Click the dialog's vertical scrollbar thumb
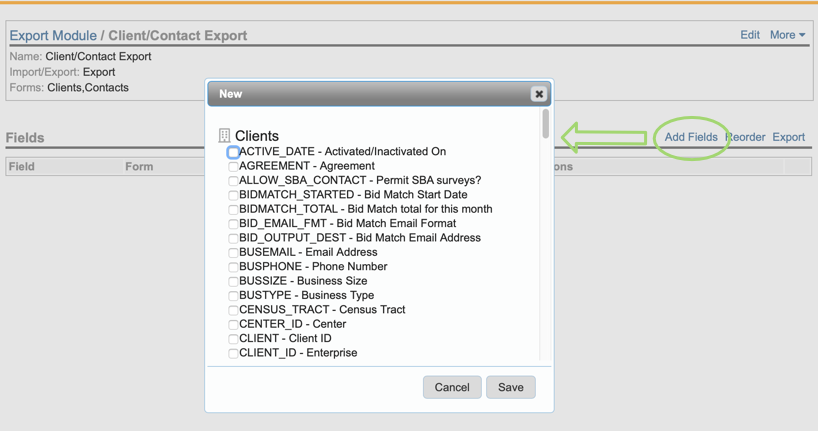This screenshot has width=818, height=431. pos(545,125)
